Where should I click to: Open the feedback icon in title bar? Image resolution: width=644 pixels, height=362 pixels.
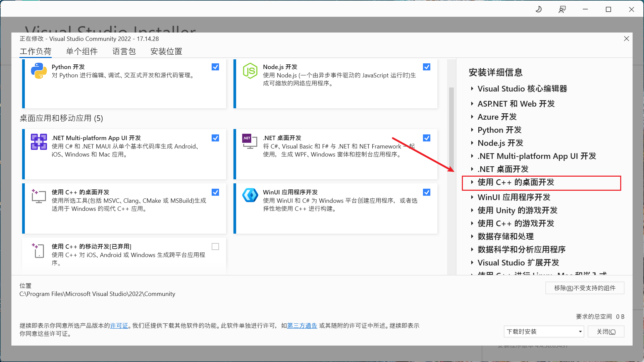pos(562,9)
